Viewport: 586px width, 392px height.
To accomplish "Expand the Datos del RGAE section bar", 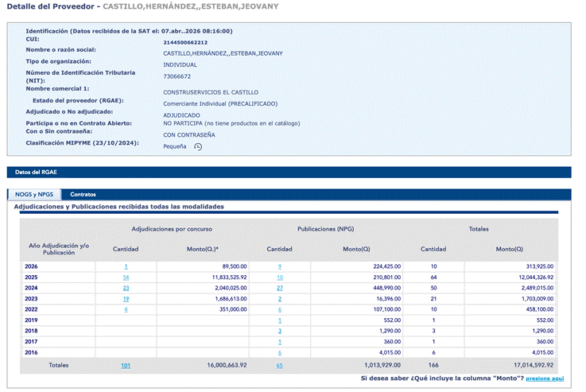I will click(x=289, y=173).
